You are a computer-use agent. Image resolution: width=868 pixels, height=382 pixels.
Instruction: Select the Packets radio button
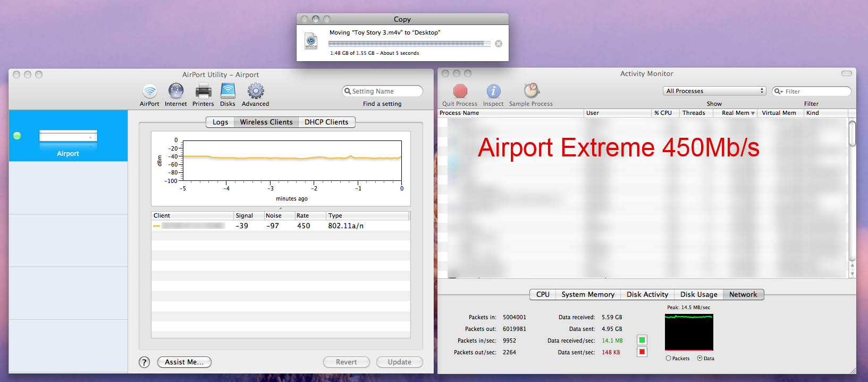pos(668,358)
